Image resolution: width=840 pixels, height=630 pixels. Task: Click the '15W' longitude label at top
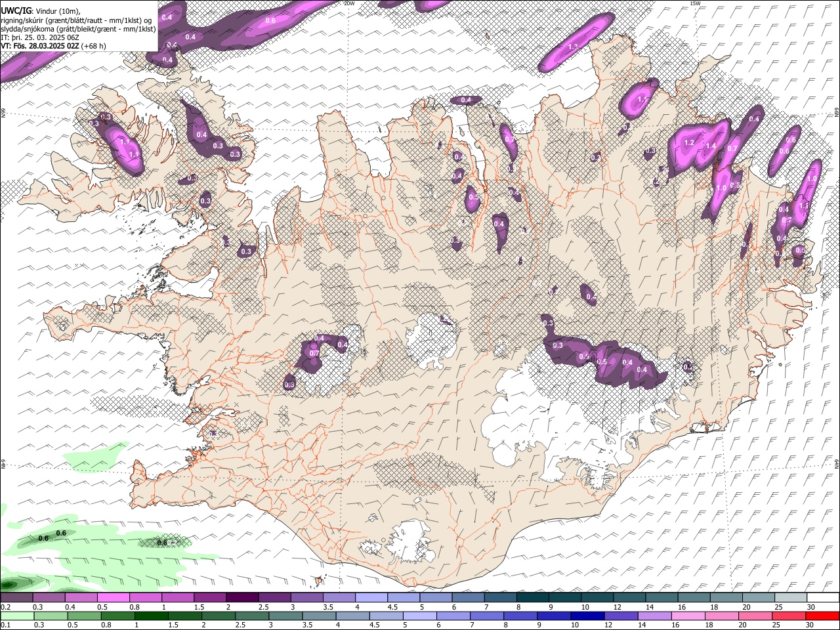pos(695,3)
